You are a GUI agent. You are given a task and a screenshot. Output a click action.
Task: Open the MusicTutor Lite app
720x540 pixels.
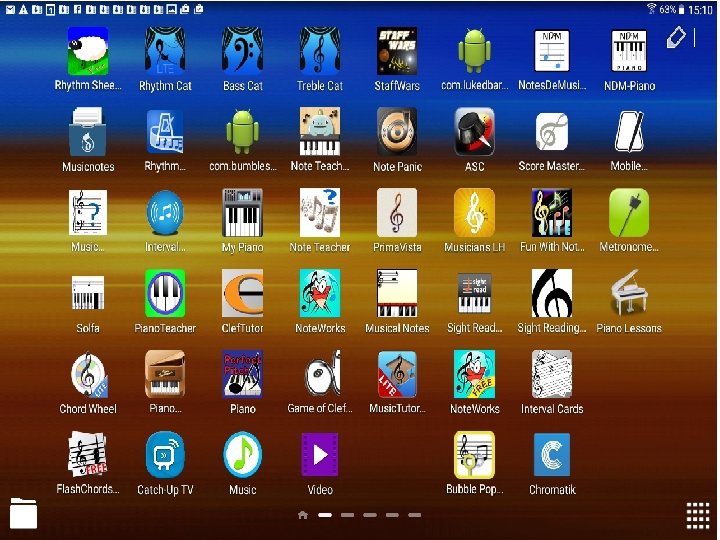(x=397, y=375)
